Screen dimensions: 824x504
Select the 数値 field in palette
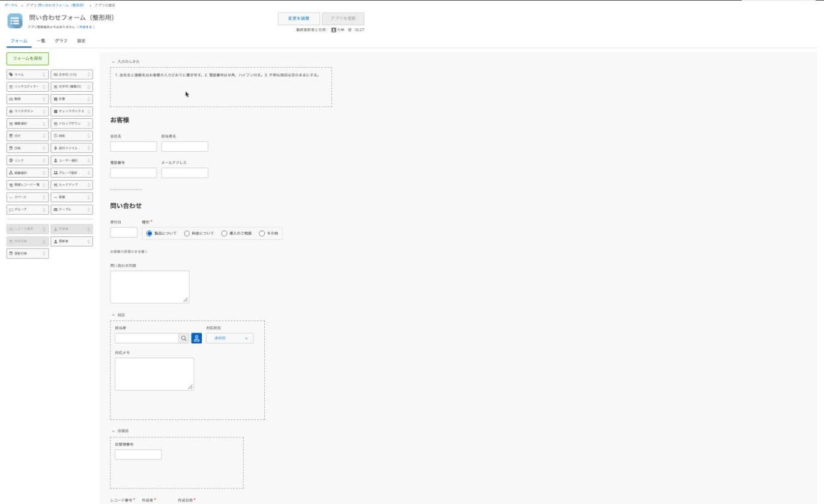click(27, 99)
